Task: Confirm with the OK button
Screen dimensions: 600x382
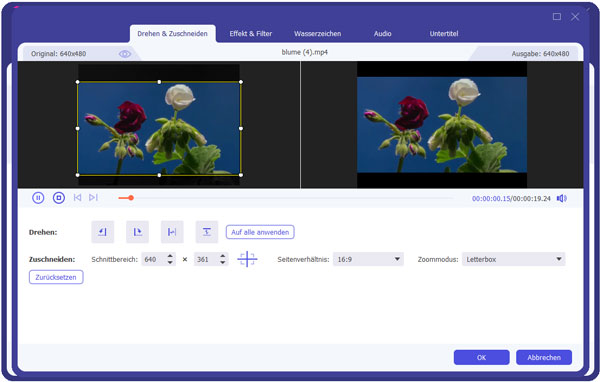Action: [x=481, y=358]
